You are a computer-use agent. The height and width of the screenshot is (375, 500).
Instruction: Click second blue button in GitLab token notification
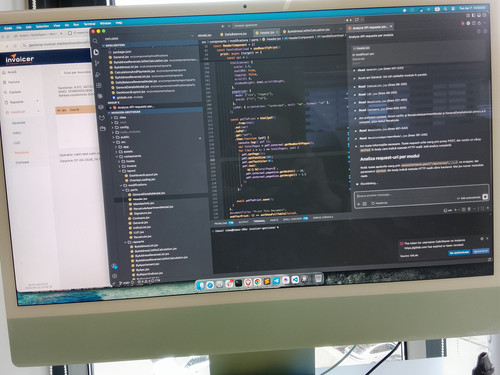pos(481,251)
